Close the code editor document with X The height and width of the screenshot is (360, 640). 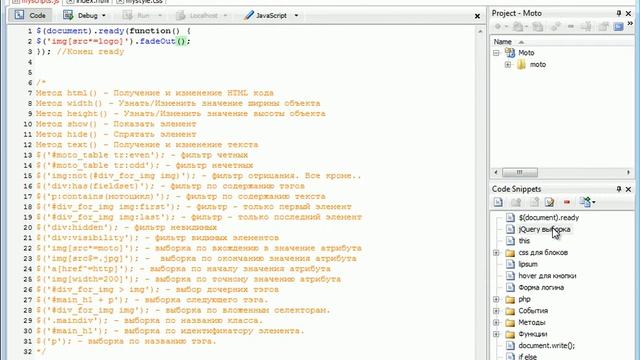[477, 16]
